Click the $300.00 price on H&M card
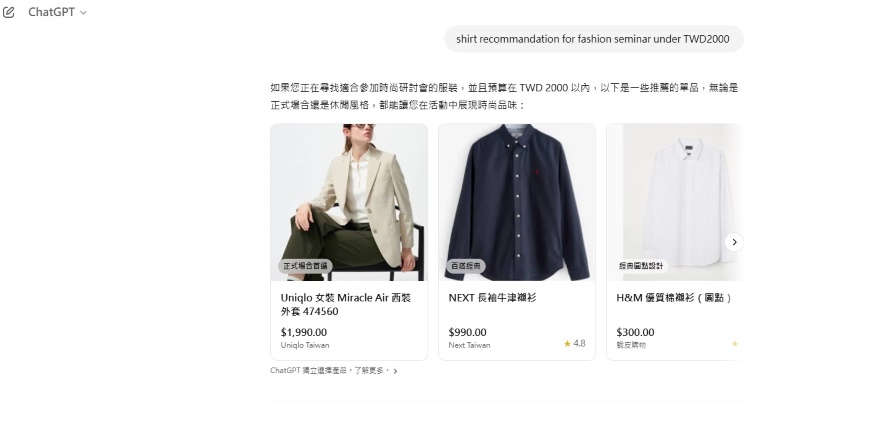Viewport: 885px width, 425px height. pos(636,332)
